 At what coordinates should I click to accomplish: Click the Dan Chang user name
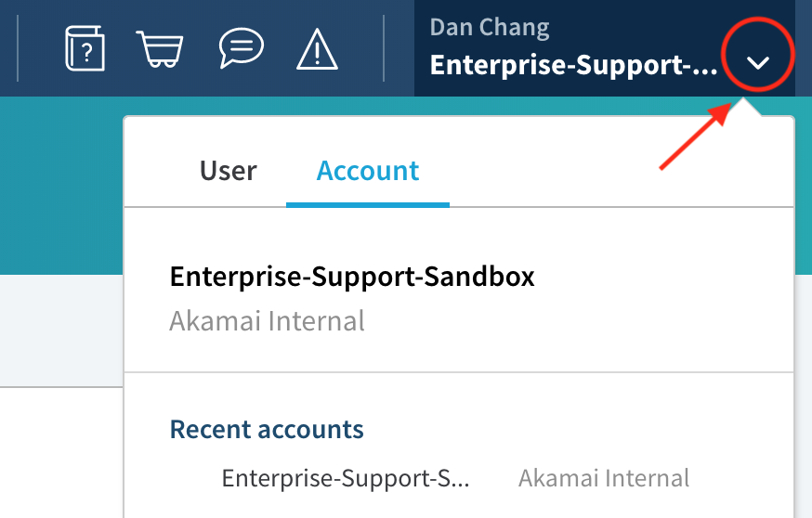(490, 28)
